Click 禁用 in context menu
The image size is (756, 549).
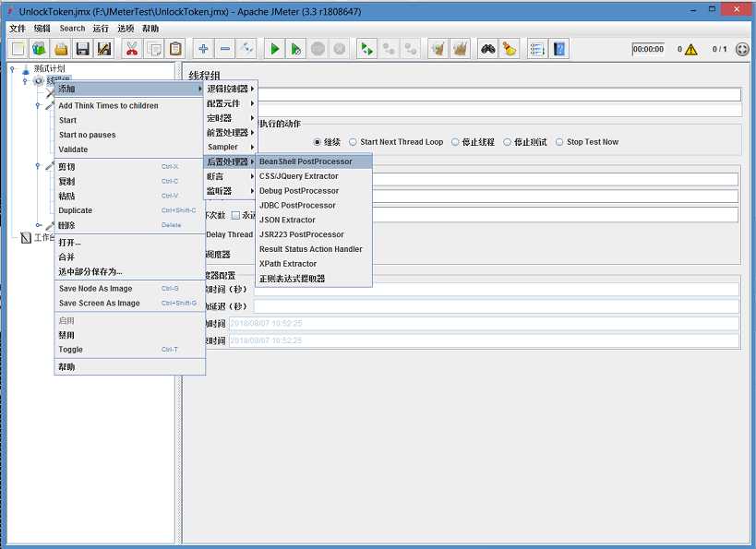pos(129,335)
